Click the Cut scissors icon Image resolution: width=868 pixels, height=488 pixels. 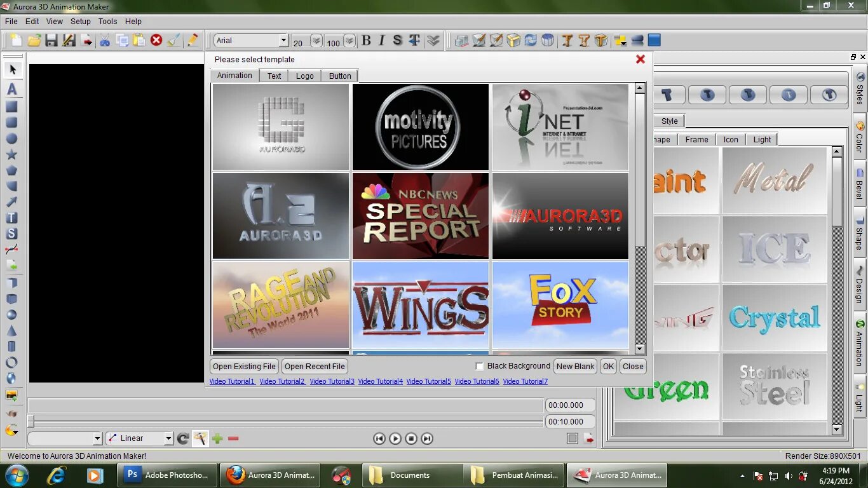pos(105,41)
